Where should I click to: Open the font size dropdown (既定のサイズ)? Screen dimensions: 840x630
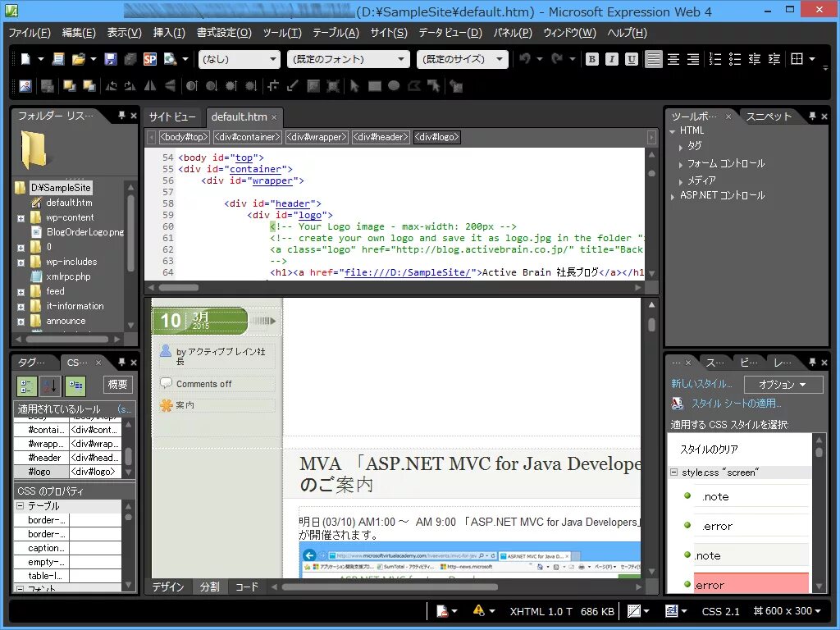[x=463, y=59]
